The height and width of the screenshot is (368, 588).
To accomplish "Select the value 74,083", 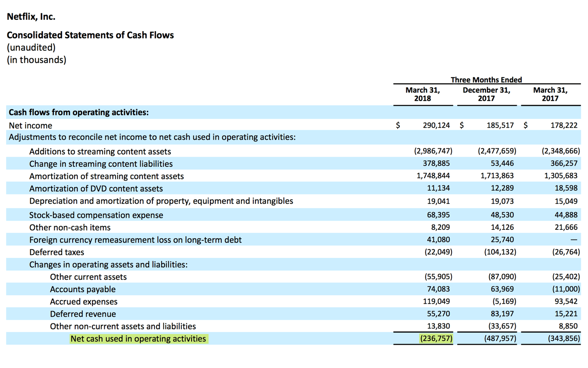I will click(x=438, y=289).
